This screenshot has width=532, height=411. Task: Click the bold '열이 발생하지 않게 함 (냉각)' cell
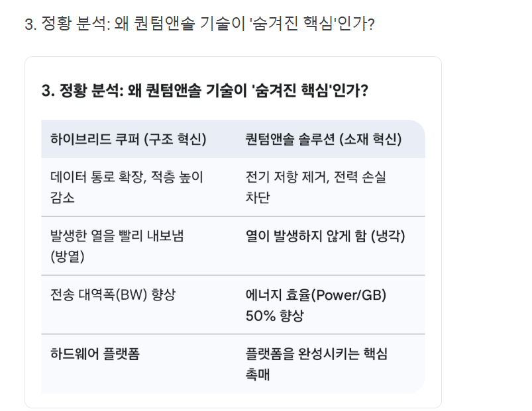(325, 236)
